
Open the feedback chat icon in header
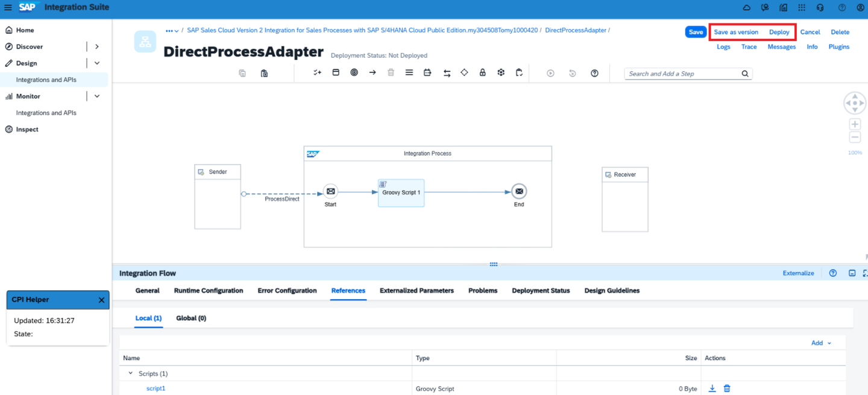coord(765,7)
